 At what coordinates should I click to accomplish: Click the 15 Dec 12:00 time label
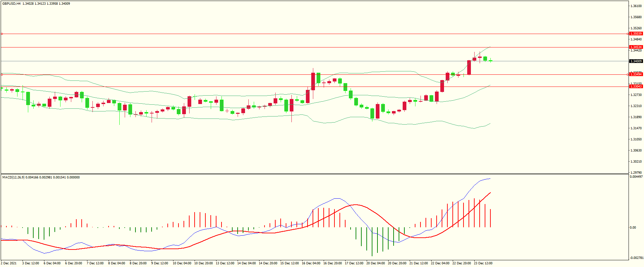point(289,263)
